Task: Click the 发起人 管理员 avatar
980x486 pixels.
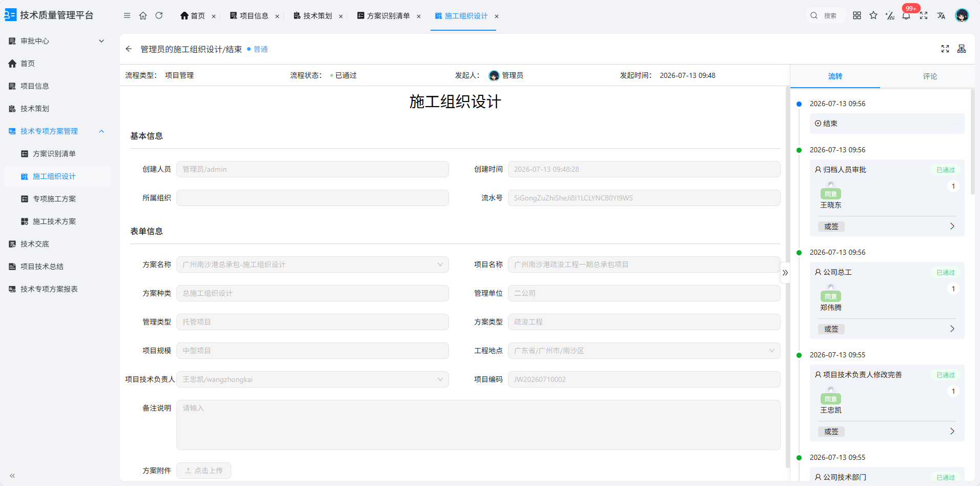Action: pyautogui.click(x=494, y=75)
